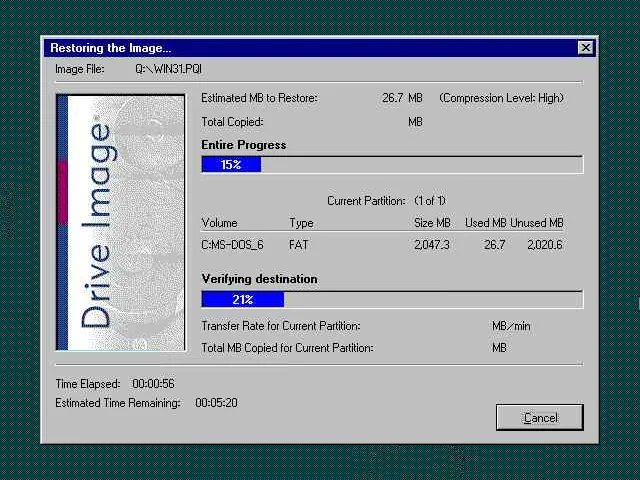Select the volume entry C:MS-DOS_6

pyautogui.click(x=232, y=245)
